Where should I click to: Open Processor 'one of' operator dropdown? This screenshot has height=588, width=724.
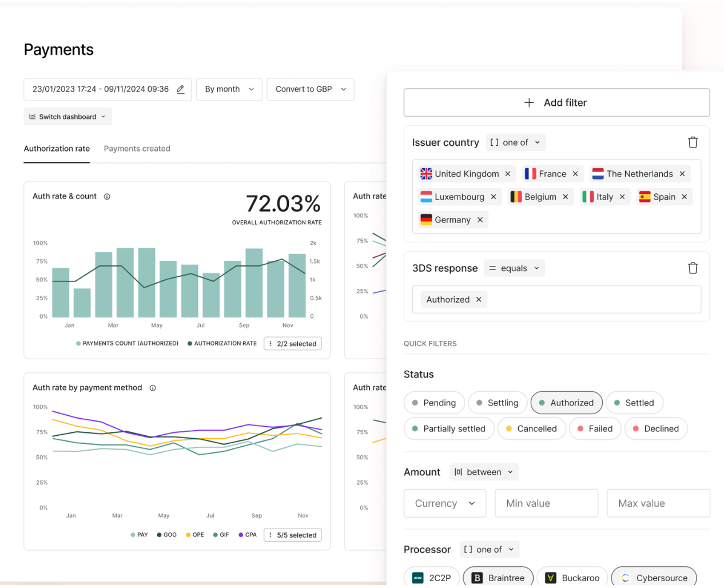490,550
